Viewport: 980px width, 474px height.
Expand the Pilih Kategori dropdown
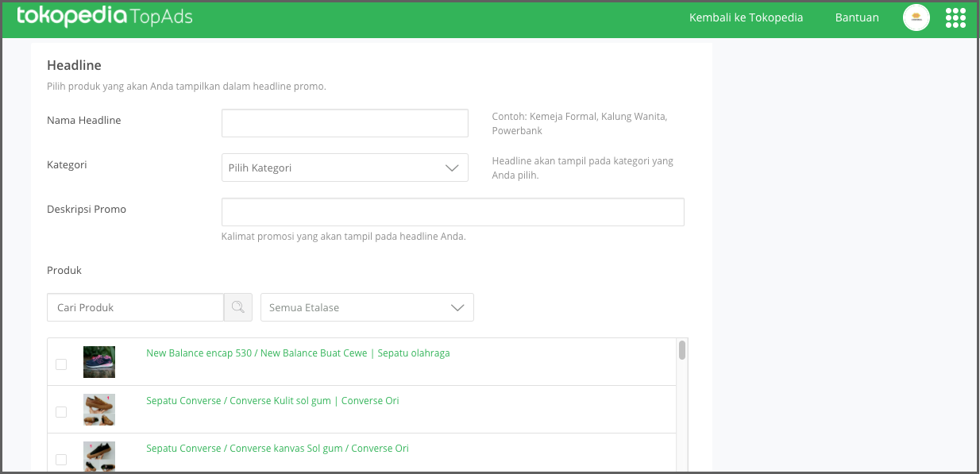point(345,168)
